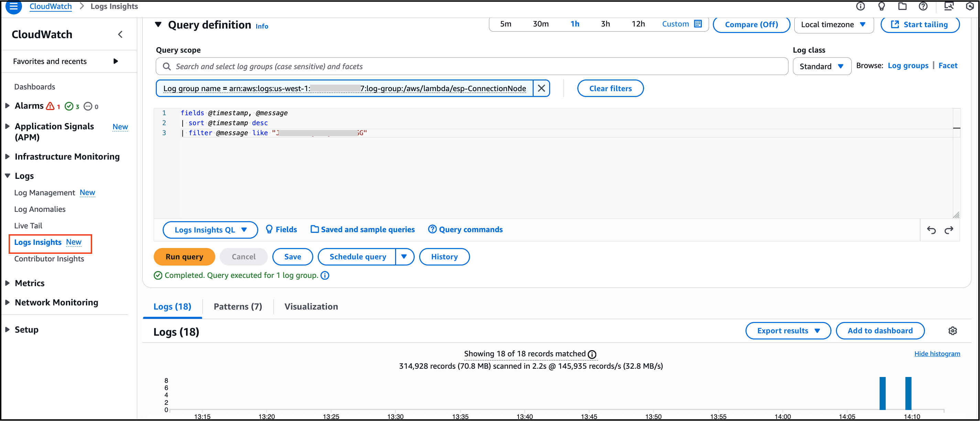Open the help question mark icon
This screenshot has height=421, width=980.
click(923, 6)
